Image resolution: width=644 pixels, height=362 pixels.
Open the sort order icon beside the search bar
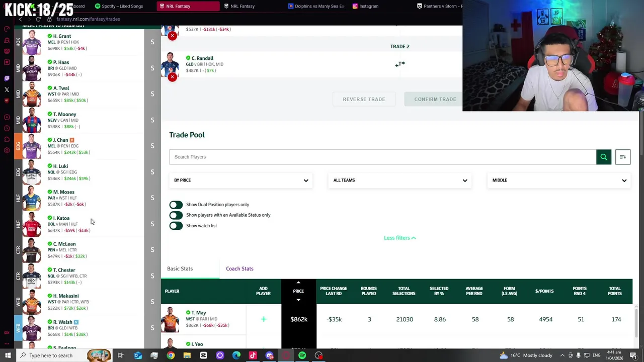point(623,157)
